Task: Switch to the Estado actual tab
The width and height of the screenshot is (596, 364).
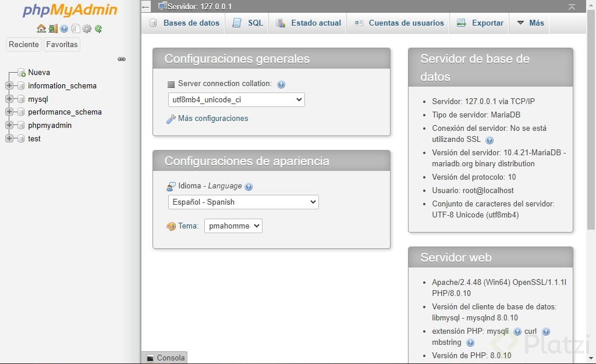Action: (x=308, y=23)
